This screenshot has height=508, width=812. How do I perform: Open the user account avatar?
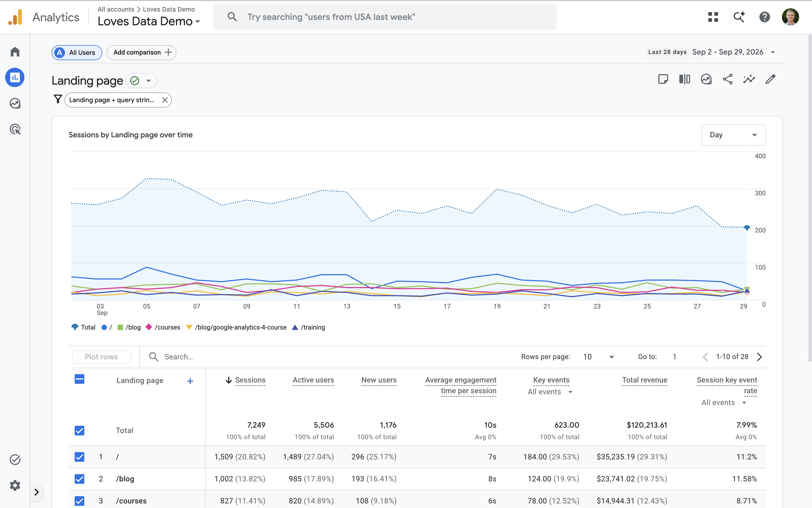tap(790, 17)
